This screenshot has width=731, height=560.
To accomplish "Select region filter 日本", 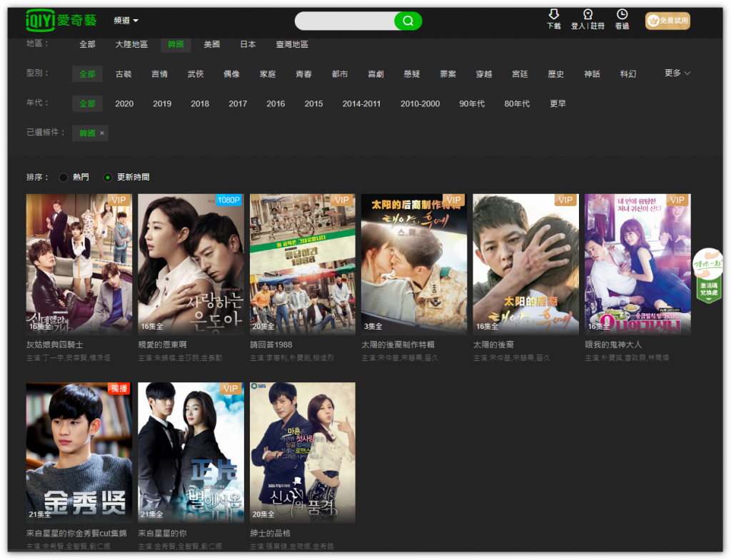I will coord(248,44).
